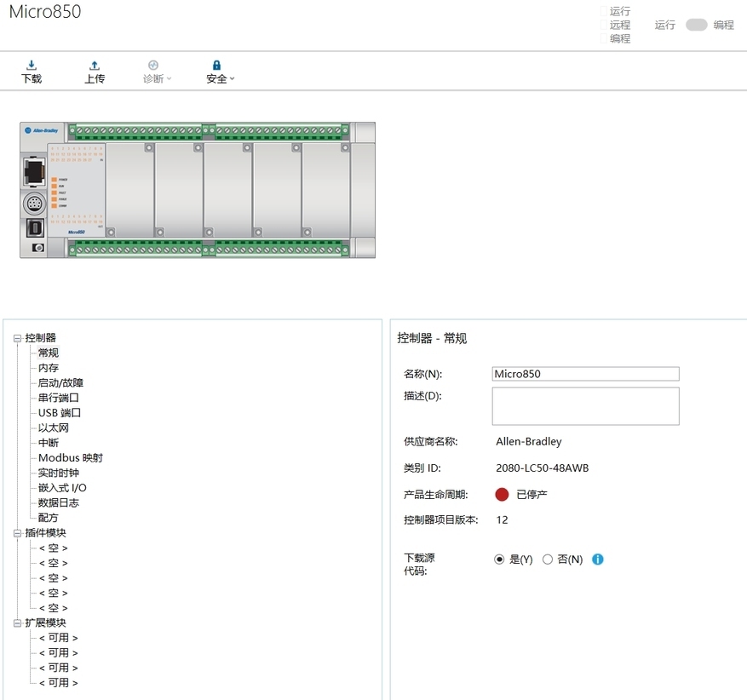The height and width of the screenshot is (700, 747).
Task: Open the Diagnose (诊断) dropdown
Action: point(157,72)
